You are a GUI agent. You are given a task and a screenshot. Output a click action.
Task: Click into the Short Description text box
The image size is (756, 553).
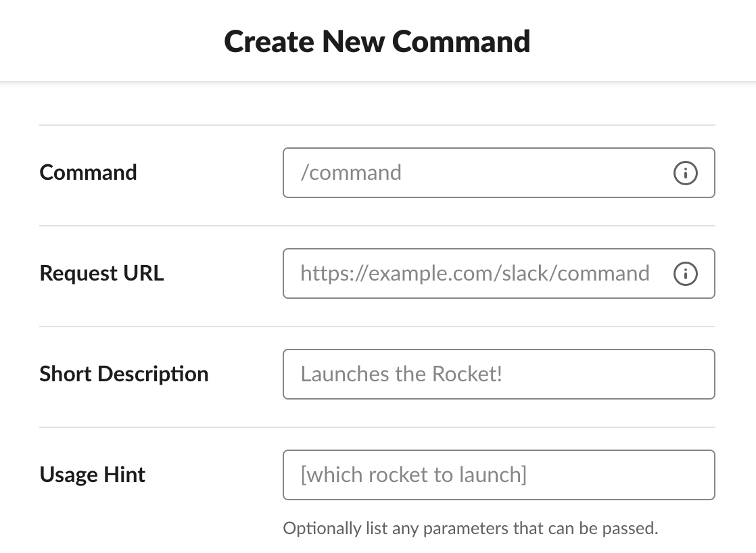click(498, 374)
